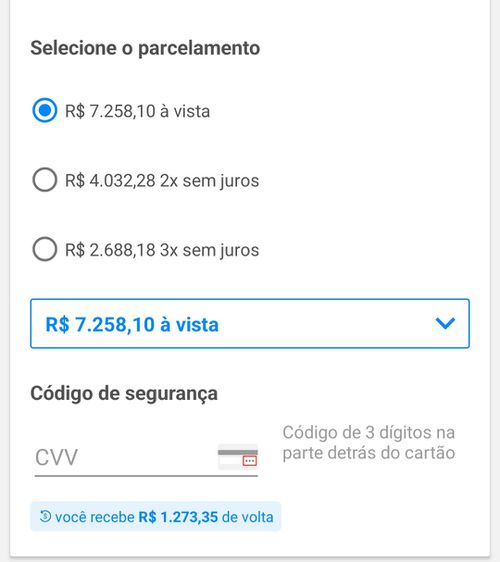Viewport: 500px width, 562px height.
Task: Click the Código de 3 dígitos hint text
Action: (x=368, y=442)
